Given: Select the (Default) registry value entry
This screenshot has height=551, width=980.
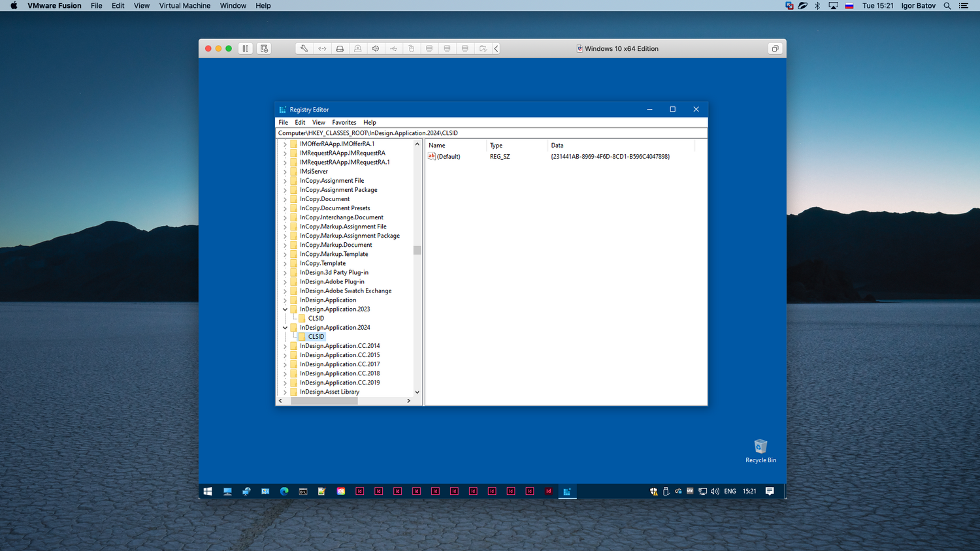Looking at the screenshot, I should (448, 157).
